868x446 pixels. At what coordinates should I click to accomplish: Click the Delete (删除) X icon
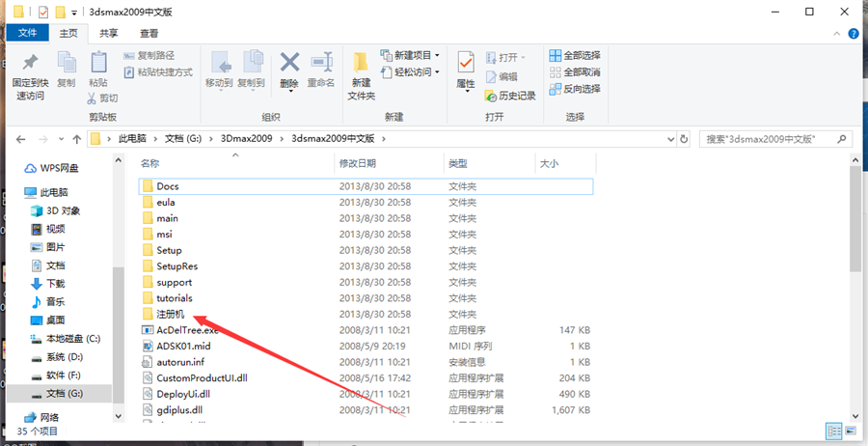point(289,62)
